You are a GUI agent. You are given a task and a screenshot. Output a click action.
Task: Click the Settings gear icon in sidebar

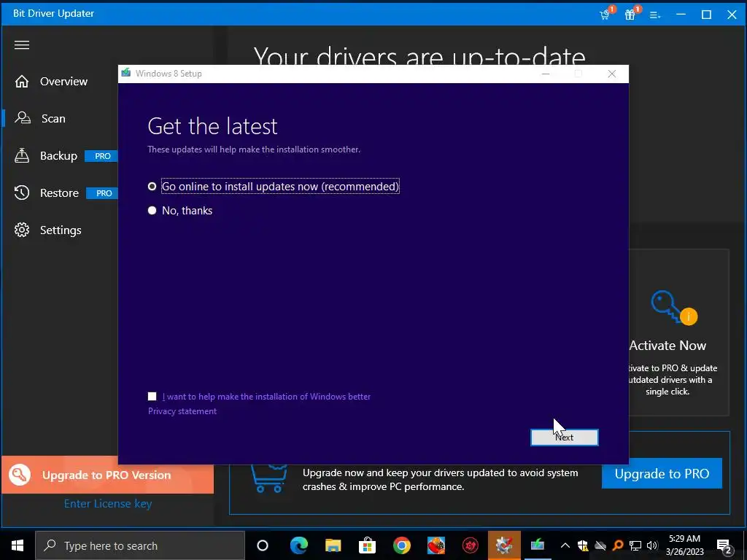[22, 230]
